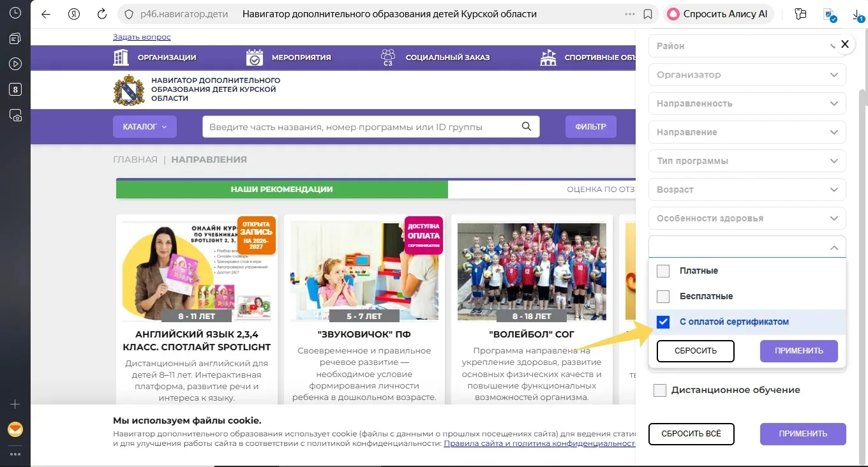This screenshot has height=467, width=868.
Task: Expand the Особенности здоровья dropdown
Action: pos(747,218)
